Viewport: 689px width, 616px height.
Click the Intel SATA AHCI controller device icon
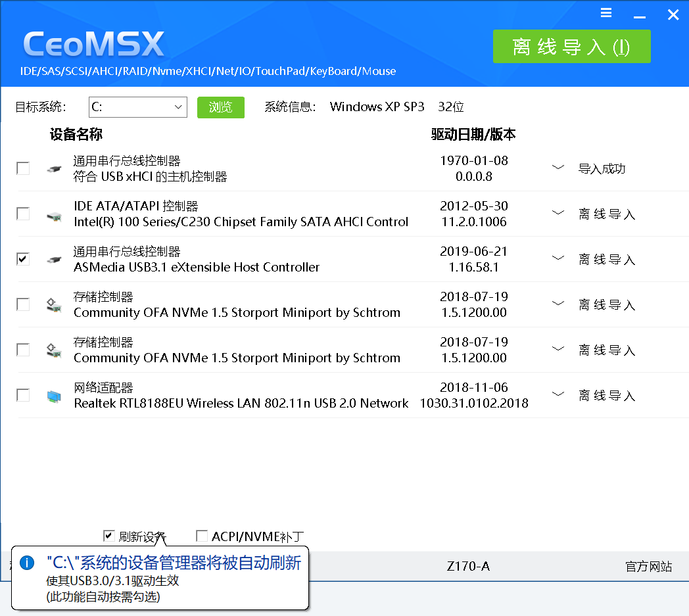54,214
